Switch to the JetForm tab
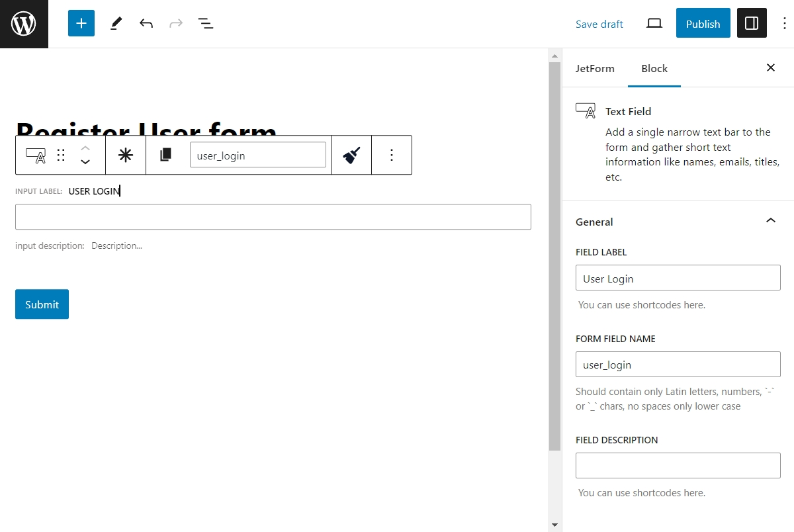The height and width of the screenshot is (532, 794). pyautogui.click(x=595, y=68)
